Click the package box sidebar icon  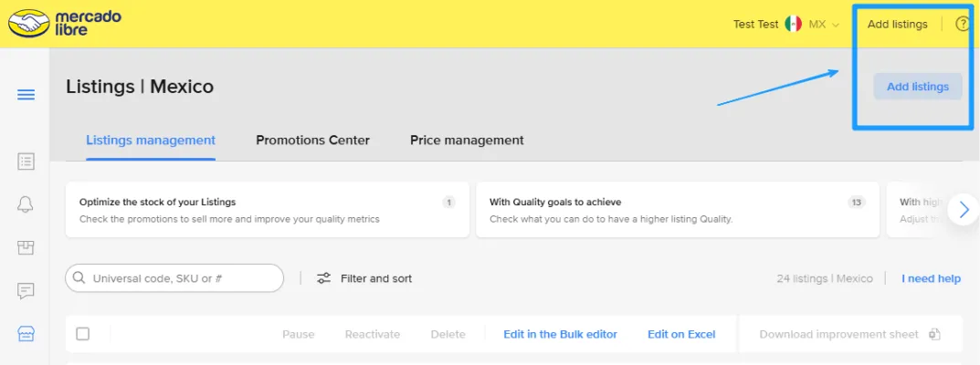click(26, 247)
